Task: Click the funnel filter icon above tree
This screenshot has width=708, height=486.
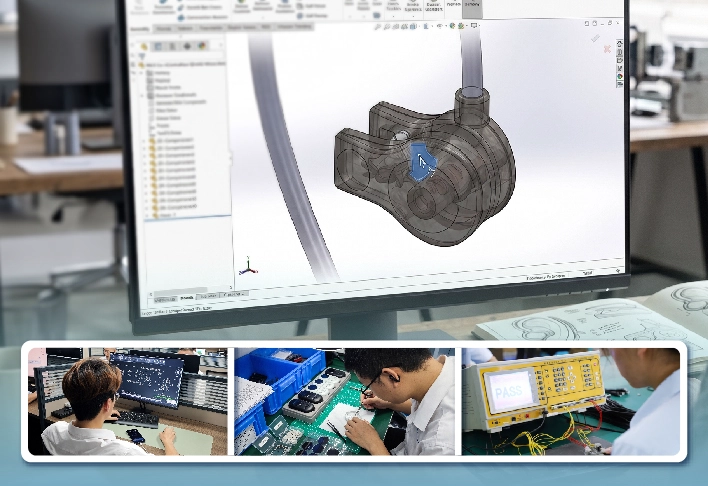Action: click(x=142, y=56)
